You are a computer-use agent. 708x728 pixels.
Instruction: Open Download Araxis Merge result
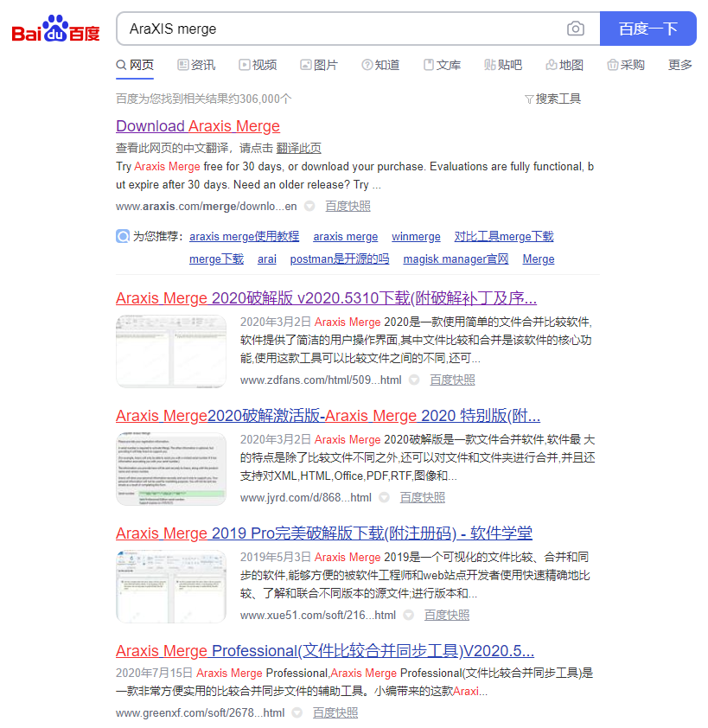tap(198, 126)
